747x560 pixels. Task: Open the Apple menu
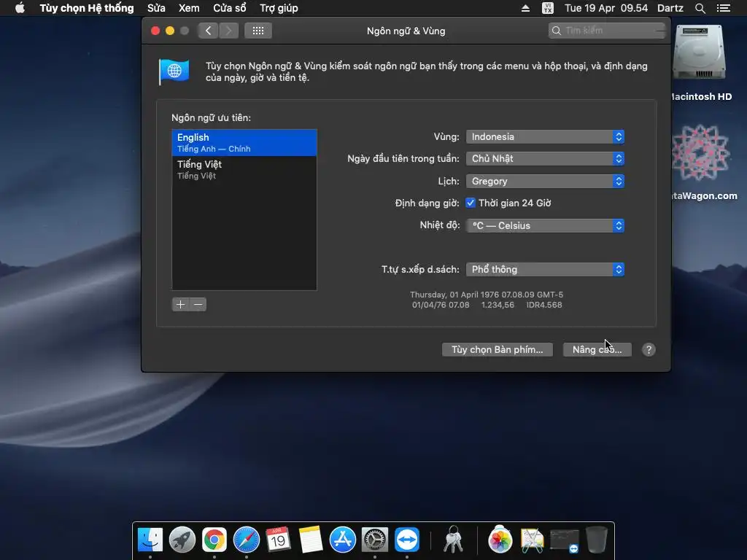click(20, 8)
